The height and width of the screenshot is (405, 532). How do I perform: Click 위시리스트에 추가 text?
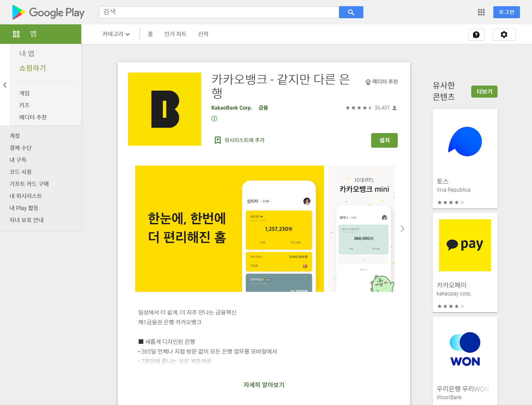coord(244,140)
